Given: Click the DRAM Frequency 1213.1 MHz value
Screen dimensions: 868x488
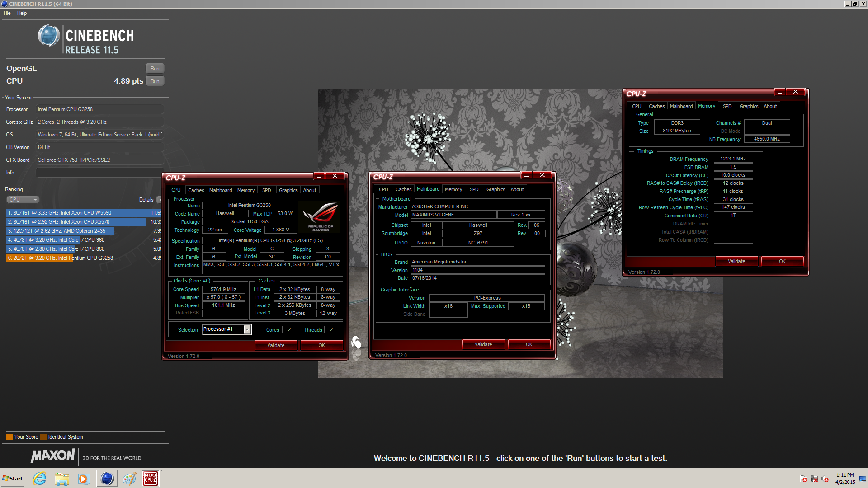Looking at the screenshot, I should 733,159.
